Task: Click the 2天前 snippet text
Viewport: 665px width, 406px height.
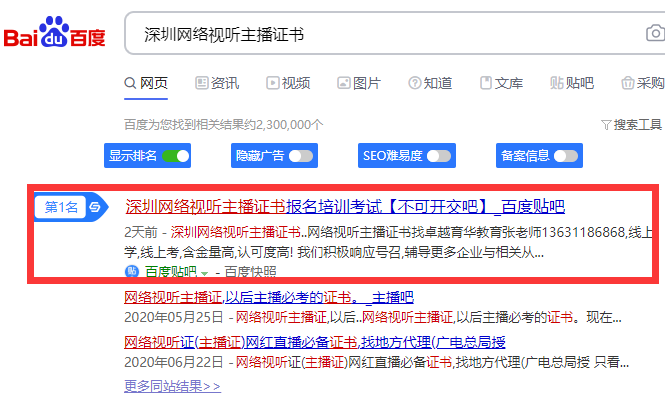Action: click(388, 242)
